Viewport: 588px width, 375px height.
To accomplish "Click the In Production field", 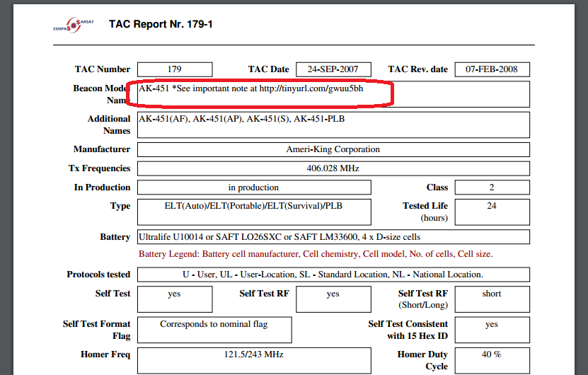I will coord(253,187).
